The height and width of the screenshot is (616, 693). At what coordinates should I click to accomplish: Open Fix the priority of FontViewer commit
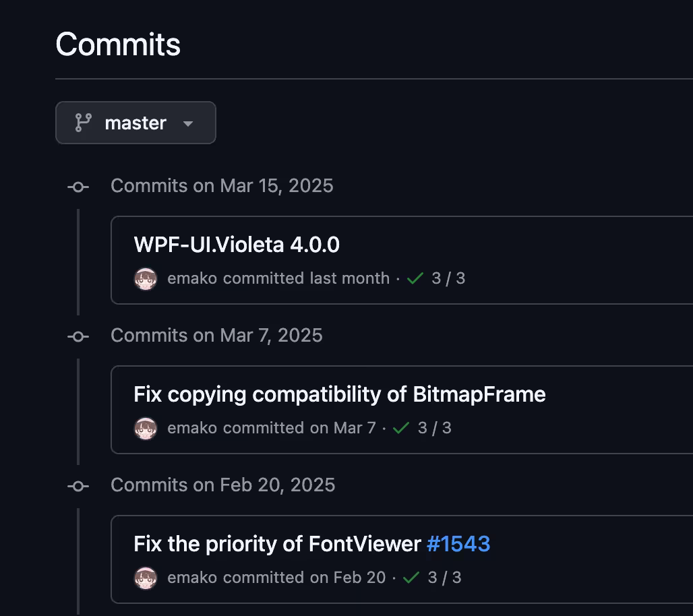tap(277, 543)
